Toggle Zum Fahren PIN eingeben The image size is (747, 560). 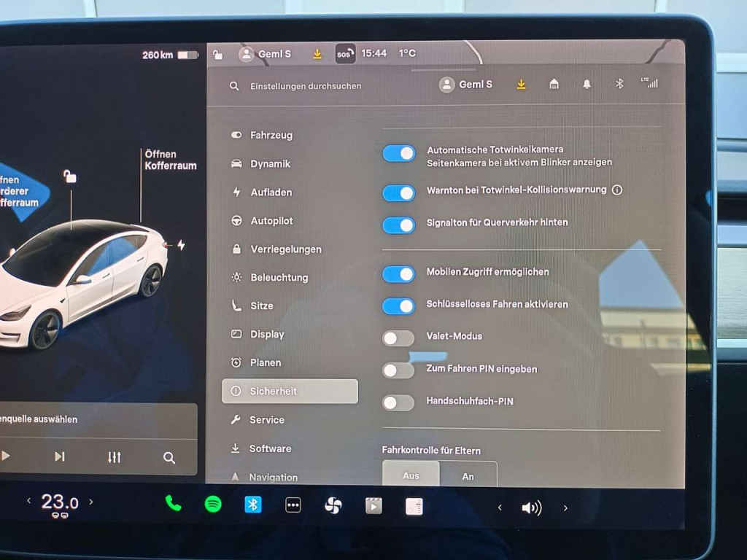[x=398, y=370]
